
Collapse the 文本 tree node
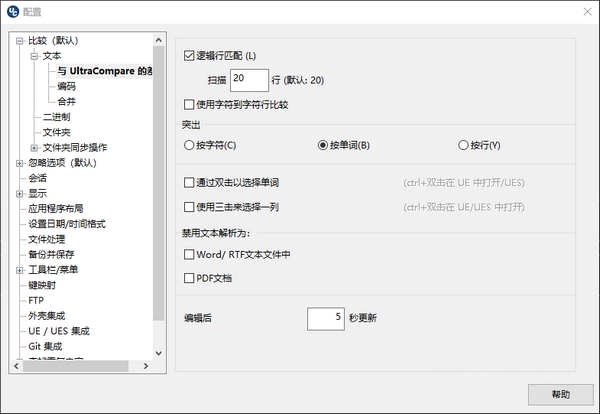click(x=34, y=56)
